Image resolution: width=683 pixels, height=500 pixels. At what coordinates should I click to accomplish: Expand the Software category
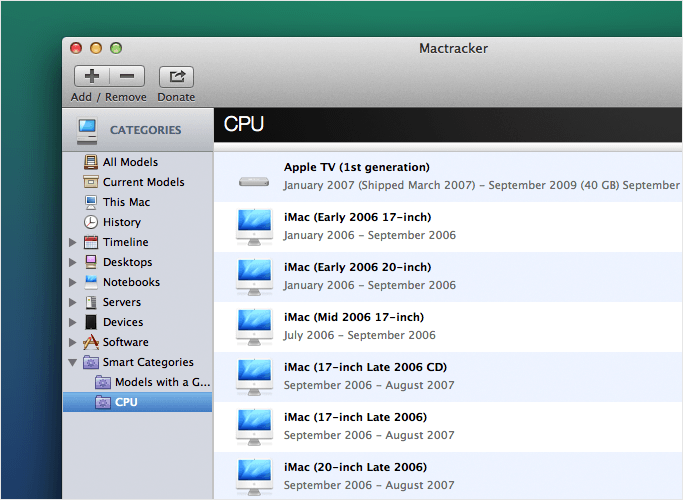pos(73,342)
